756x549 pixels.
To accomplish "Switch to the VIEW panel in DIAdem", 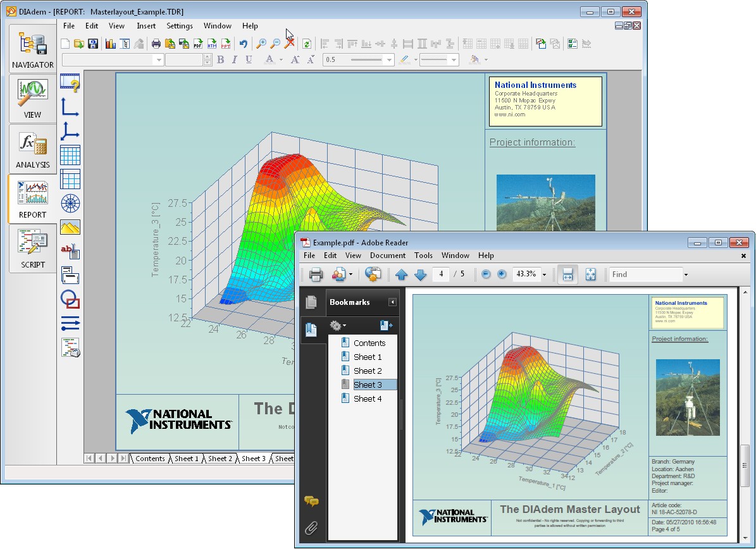I will (x=33, y=99).
